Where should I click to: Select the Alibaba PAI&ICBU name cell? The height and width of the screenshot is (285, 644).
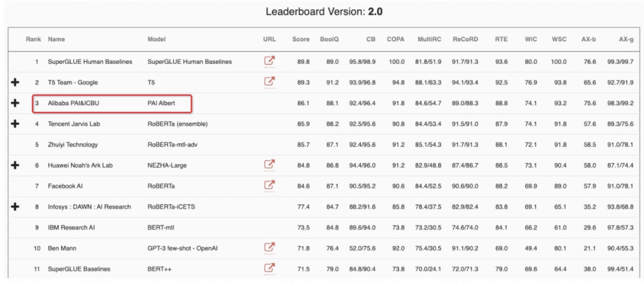pos(73,103)
